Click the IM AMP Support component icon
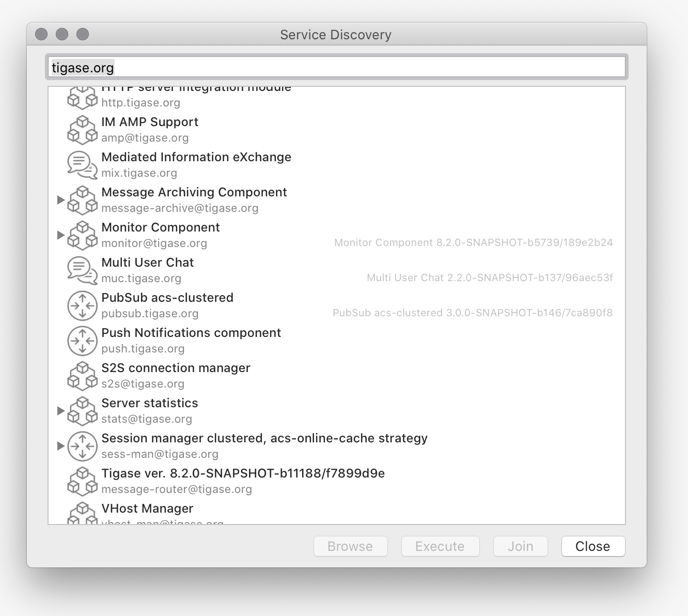The image size is (688, 616). pos(83,130)
